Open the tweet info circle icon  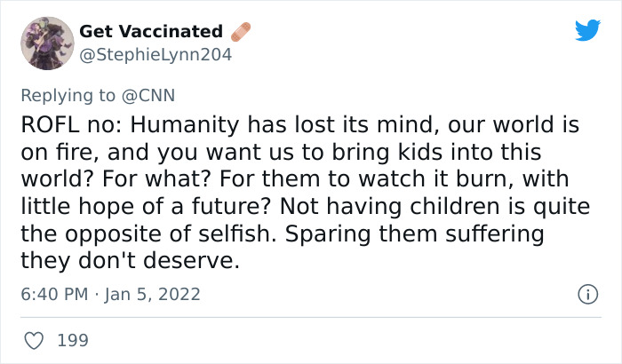pyautogui.click(x=587, y=294)
